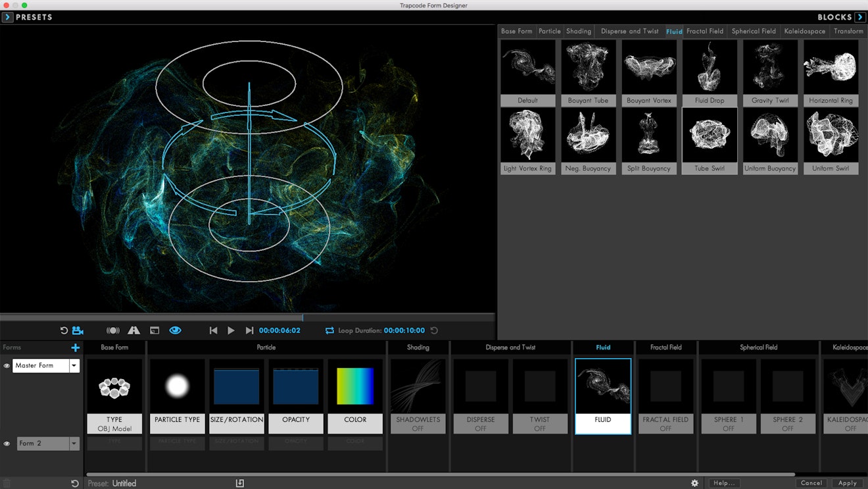The height and width of the screenshot is (489, 868).
Task: Toggle the loop playback icon
Action: 329,330
